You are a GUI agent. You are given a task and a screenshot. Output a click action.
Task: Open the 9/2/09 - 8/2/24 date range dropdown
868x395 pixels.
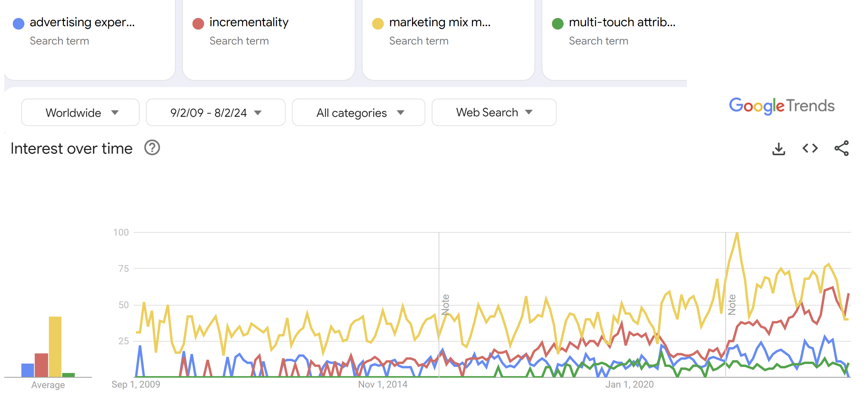point(216,112)
